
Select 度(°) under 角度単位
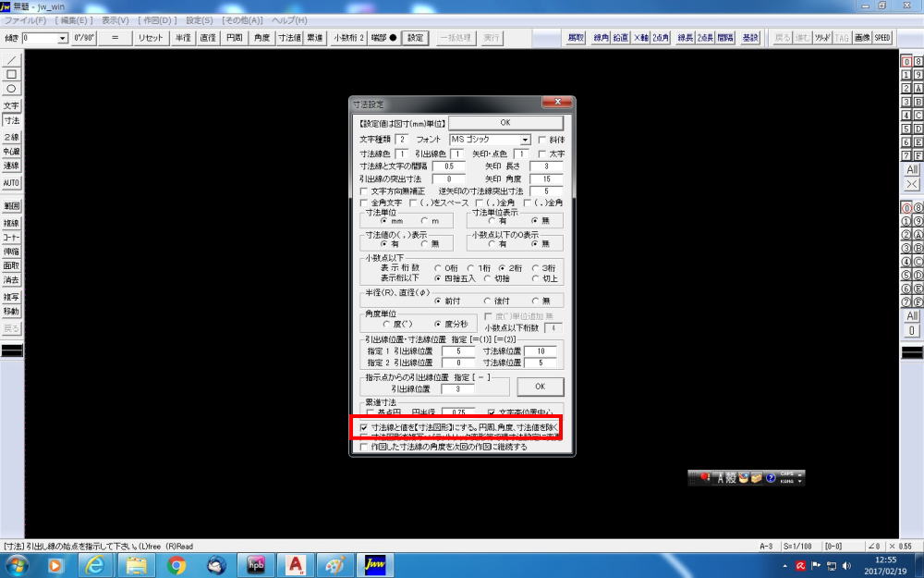point(386,325)
